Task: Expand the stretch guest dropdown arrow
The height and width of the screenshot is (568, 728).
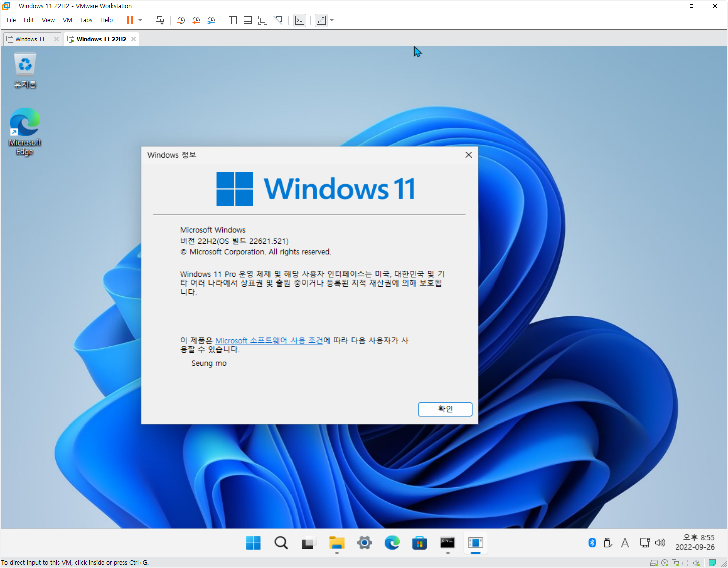Action: tap(332, 20)
